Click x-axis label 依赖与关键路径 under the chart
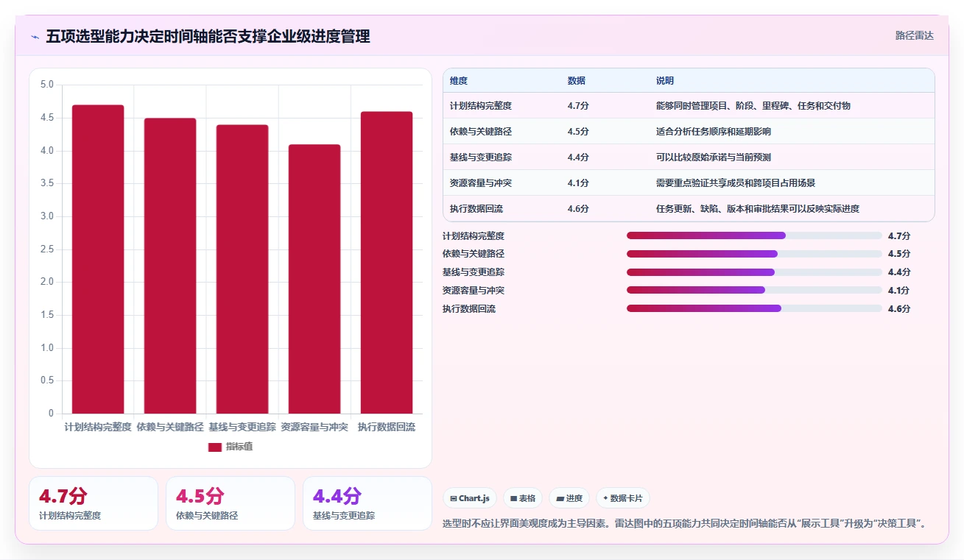This screenshot has width=964, height=560. 170,427
